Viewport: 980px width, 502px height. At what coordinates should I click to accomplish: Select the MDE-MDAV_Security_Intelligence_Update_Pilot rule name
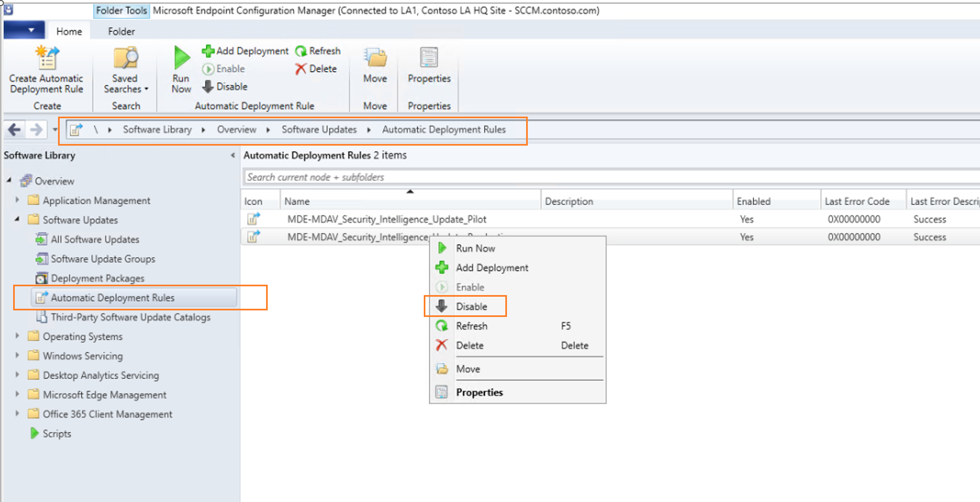pyautogui.click(x=387, y=219)
